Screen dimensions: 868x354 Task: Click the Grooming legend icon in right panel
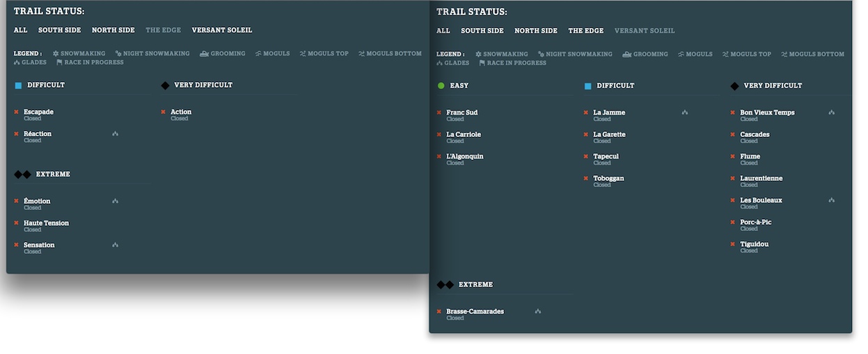coord(627,54)
